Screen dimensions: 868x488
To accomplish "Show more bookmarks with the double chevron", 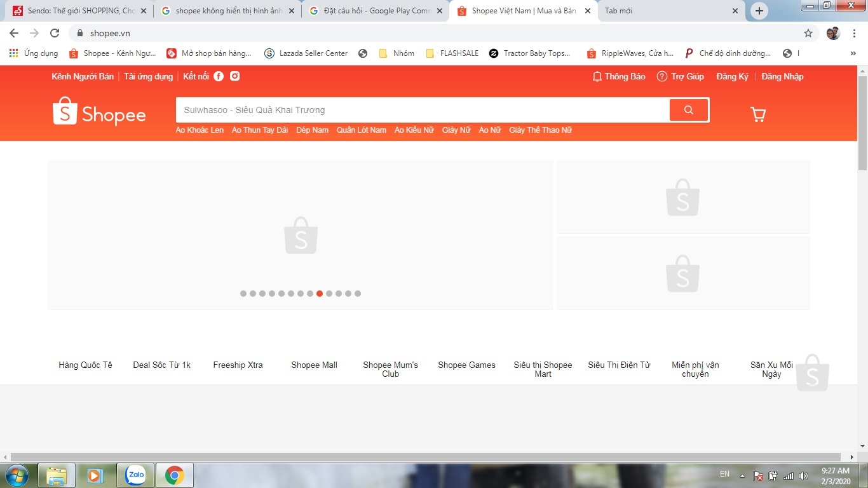I will (x=853, y=53).
